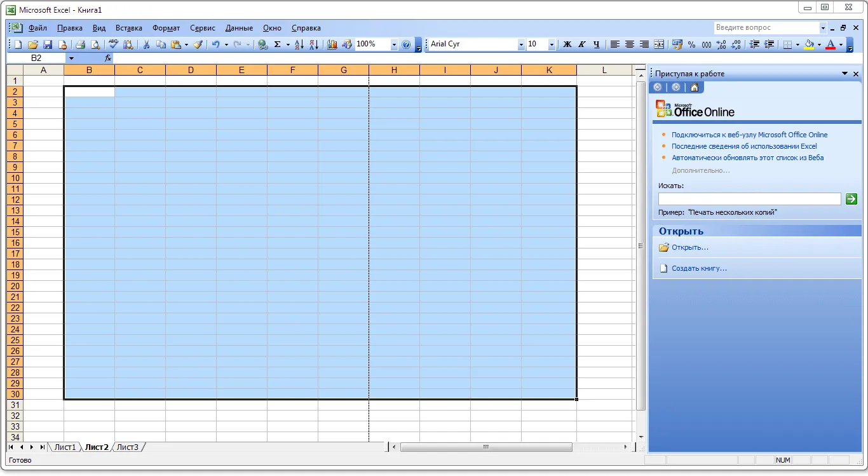The width and height of the screenshot is (868, 476).
Task: Open the Формат menu
Action: click(x=166, y=28)
